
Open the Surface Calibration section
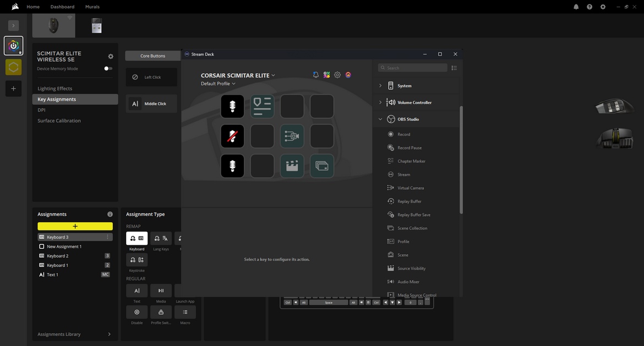75,120
